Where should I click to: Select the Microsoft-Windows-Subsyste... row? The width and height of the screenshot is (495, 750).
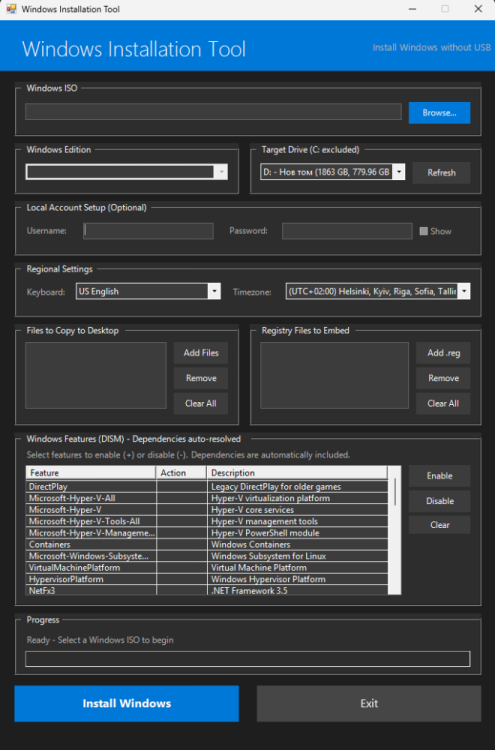(207, 556)
